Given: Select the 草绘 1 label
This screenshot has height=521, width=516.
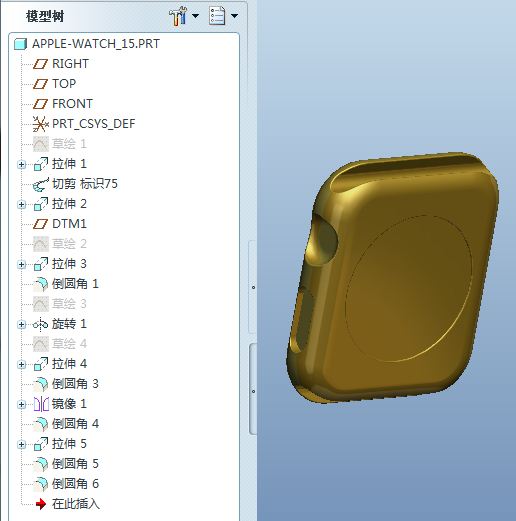Looking at the screenshot, I should point(69,144).
